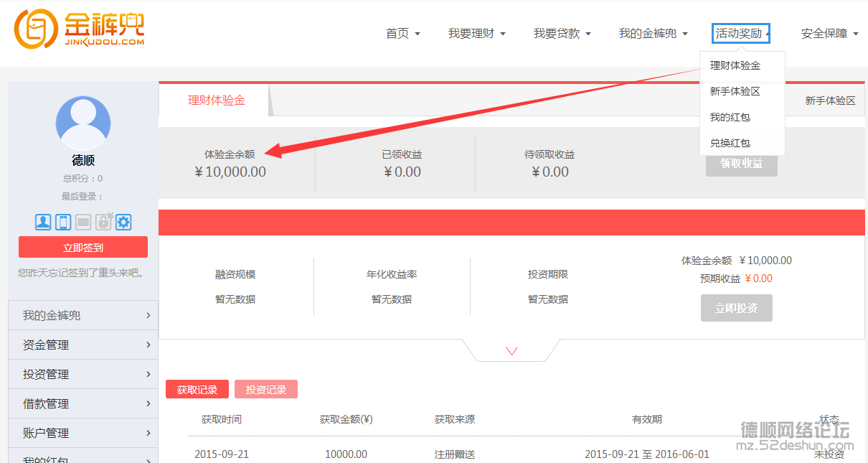Switch to the 投资记录 tab
This screenshot has width=868, height=463.
(x=266, y=390)
